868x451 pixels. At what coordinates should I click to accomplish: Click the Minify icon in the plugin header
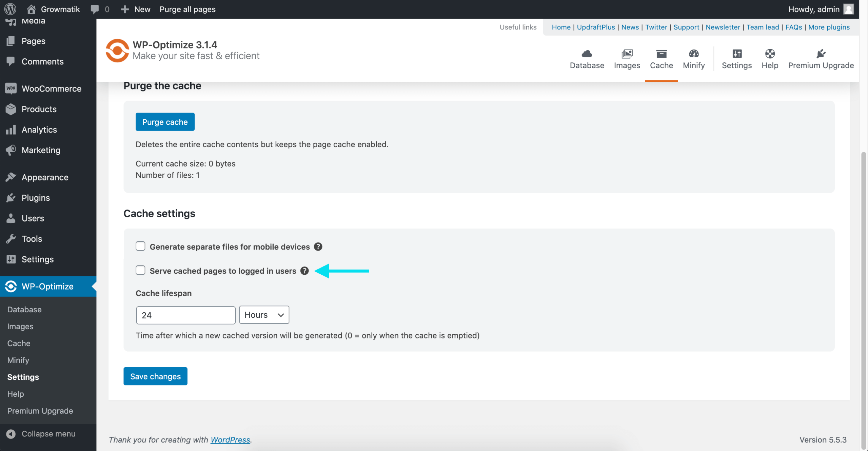point(693,59)
